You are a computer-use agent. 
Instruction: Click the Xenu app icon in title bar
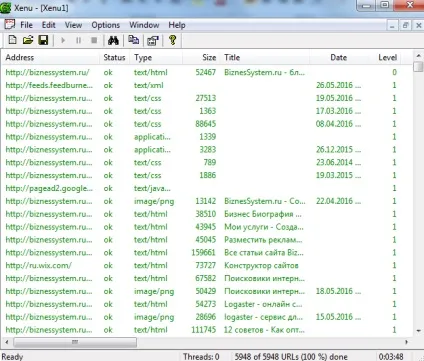5,7
